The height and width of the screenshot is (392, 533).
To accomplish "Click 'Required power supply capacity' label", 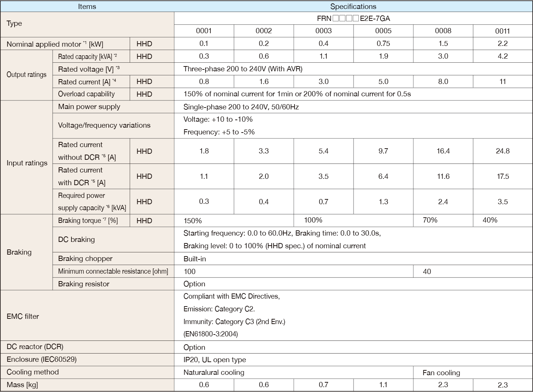I will [92, 202].
